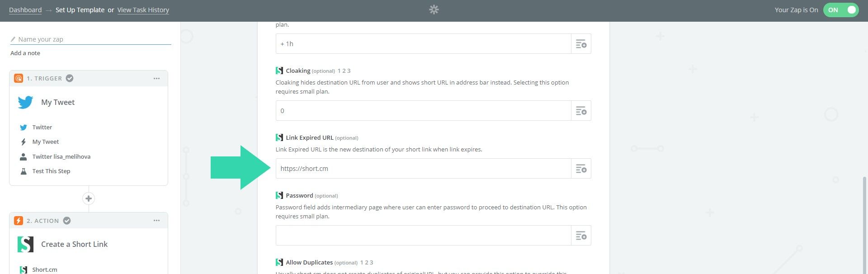The image size is (868, 274).
Task: Open the Trigger step options menu
Action: [x=156, y=78]
